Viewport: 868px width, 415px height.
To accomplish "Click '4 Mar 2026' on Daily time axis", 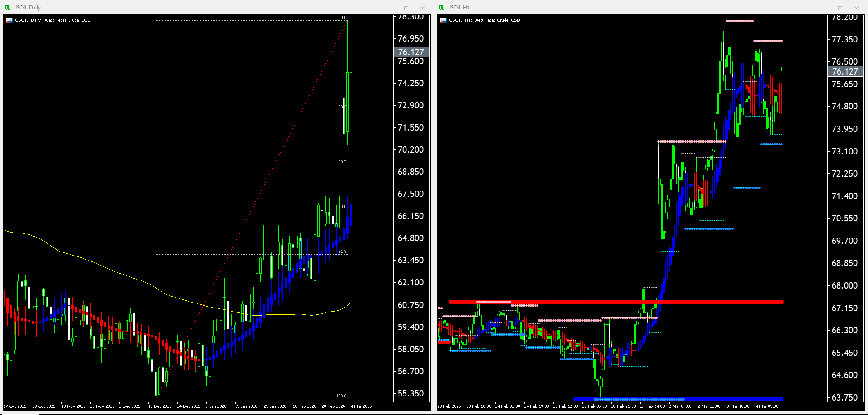I will pyautogui.click(x=361, y=406).
